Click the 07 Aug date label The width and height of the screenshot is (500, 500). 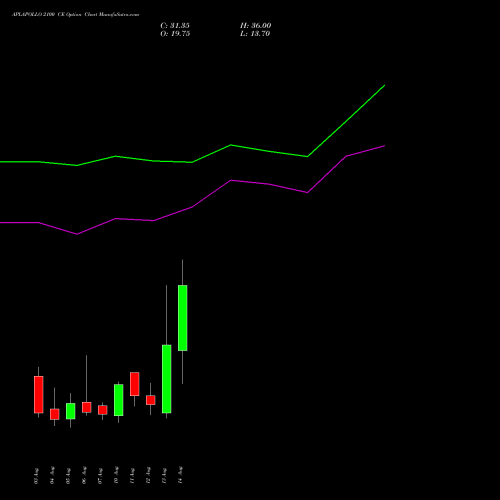point(100,476)
